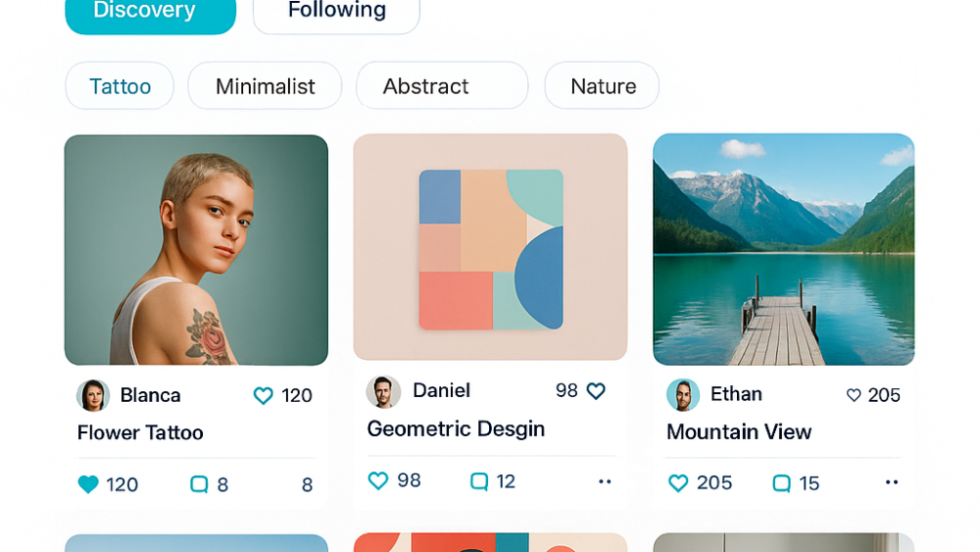
Task: Open comments on the Flower Tattoo post
Action: (199, 484)
